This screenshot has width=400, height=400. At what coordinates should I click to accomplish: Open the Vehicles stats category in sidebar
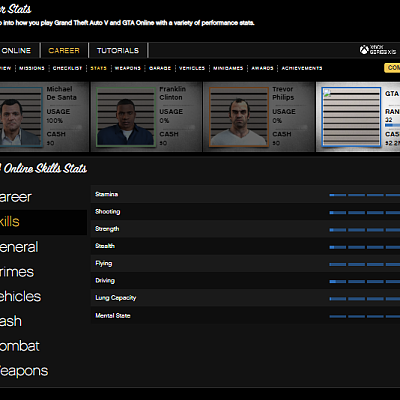point(20,297)
